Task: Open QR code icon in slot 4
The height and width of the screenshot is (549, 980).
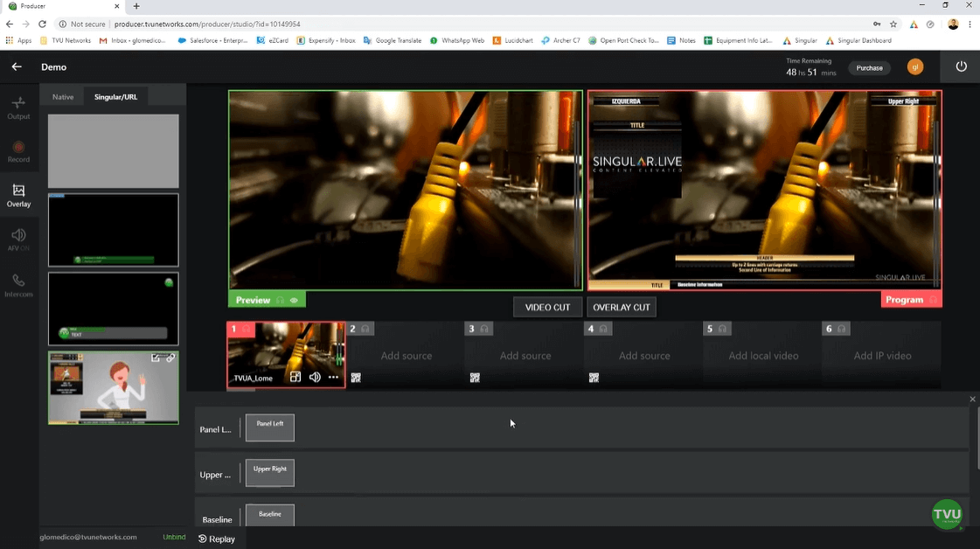Action: pos(594,378)
